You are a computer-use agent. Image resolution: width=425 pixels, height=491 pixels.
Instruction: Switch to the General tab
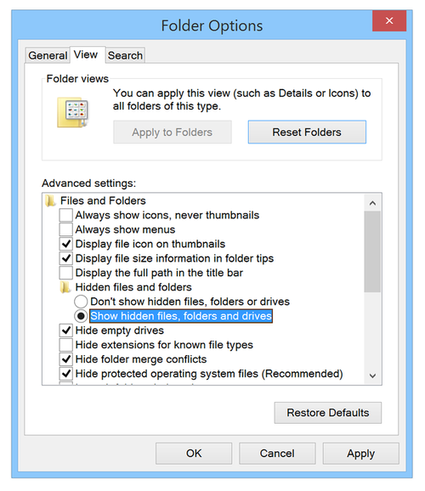point(48,55)
